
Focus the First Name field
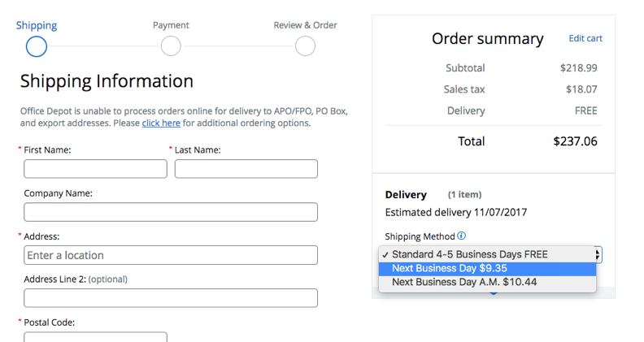[95, 169]
